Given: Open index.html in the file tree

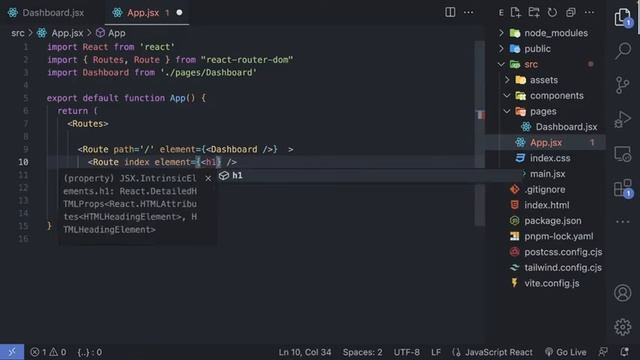Looking at the screenshot, I should (548, 205).
